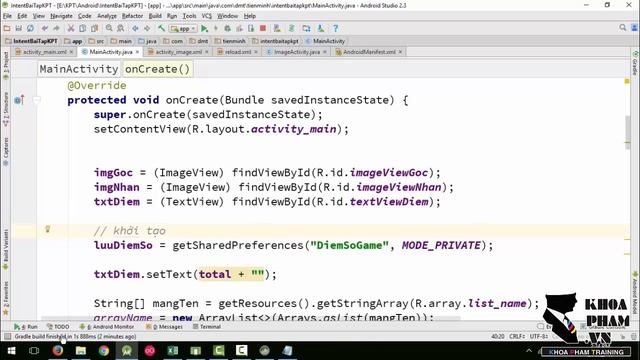The width and height of the screenshot is (640, 360).
Task: Close the reload.xml tab
Action: click(x=256, y=52)
